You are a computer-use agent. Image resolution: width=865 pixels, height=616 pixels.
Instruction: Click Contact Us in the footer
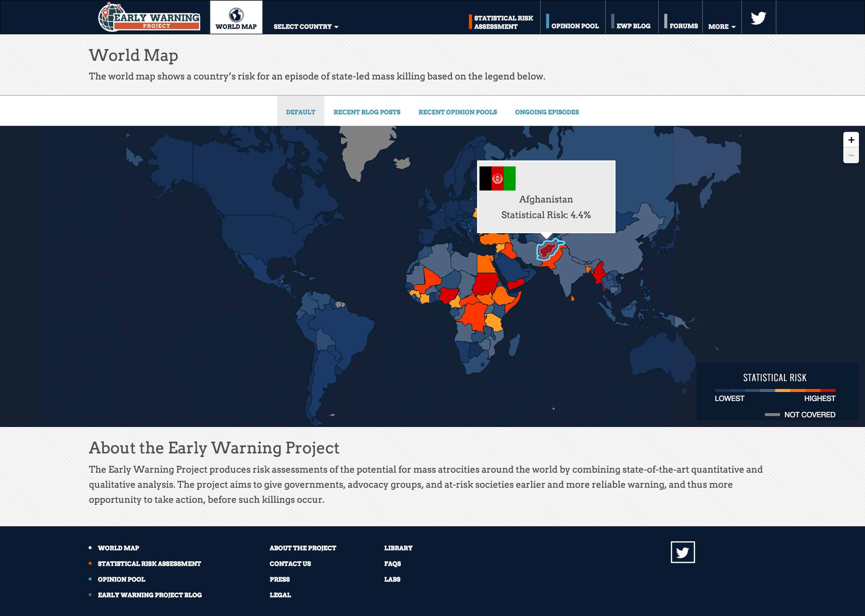[290, 563]
